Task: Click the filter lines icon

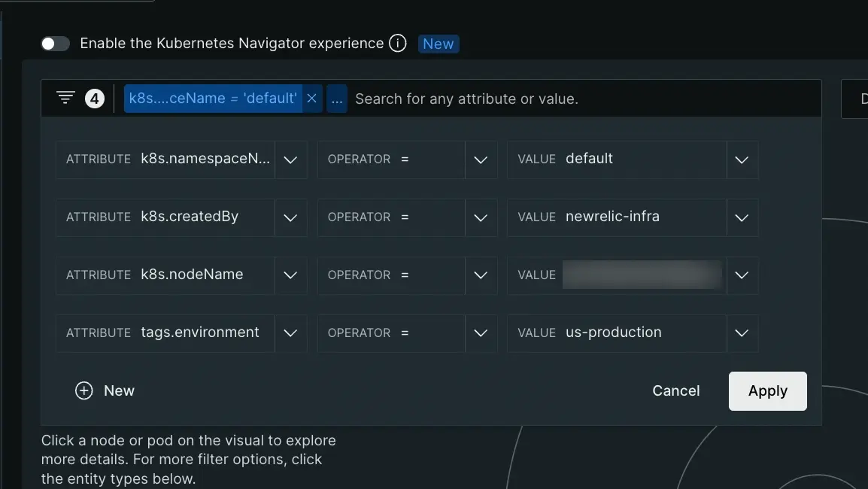Action: [66, 98]
